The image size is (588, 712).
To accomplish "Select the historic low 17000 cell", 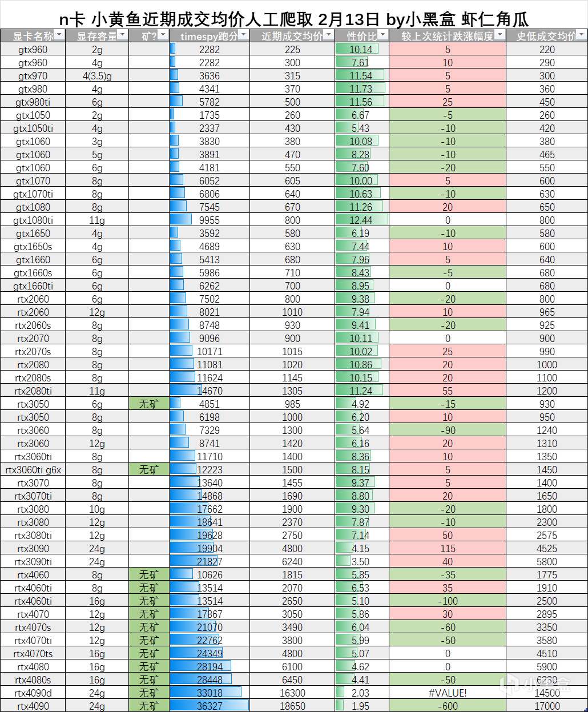I will tap(547, 706).
